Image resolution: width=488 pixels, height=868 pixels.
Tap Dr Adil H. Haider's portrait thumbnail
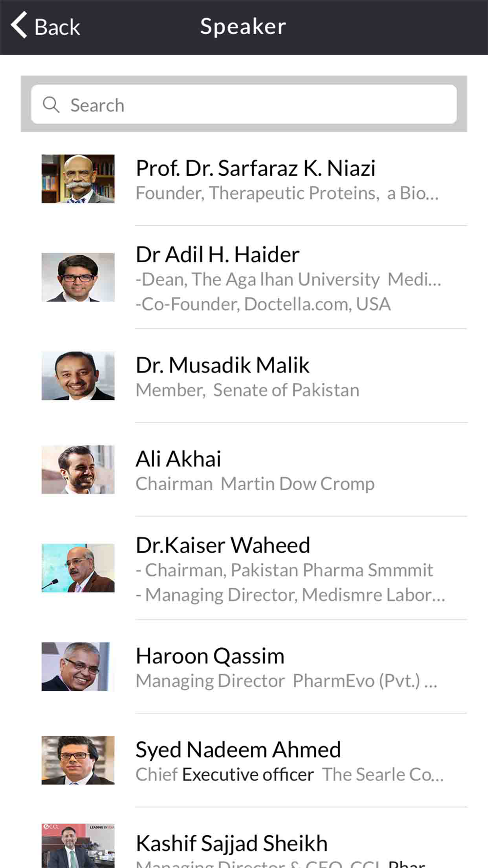pos(78,277)
